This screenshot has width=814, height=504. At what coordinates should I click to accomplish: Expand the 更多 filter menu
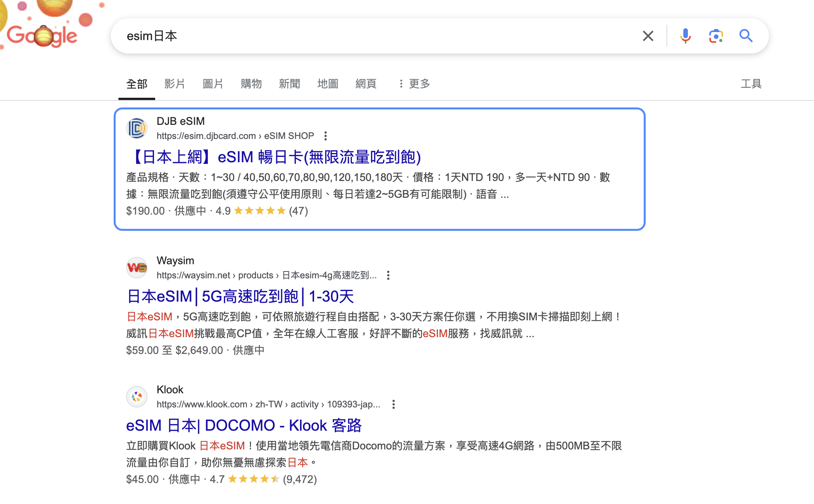pos(414,84)
